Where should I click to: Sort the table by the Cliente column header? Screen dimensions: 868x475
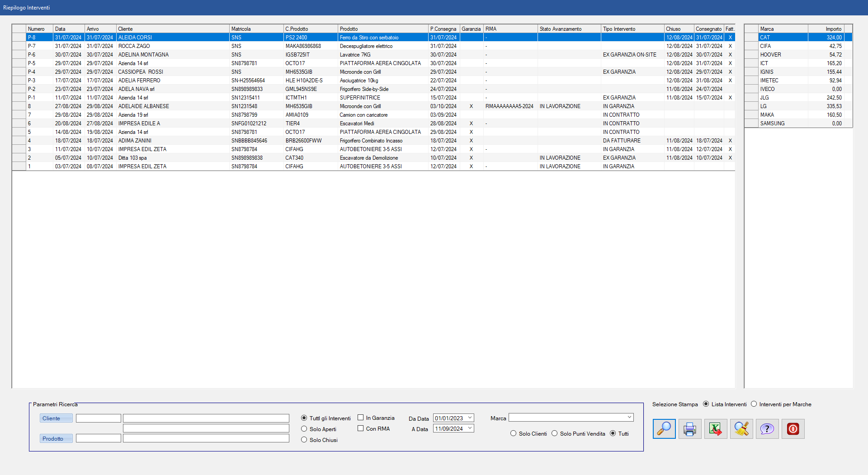pos(172,29)
